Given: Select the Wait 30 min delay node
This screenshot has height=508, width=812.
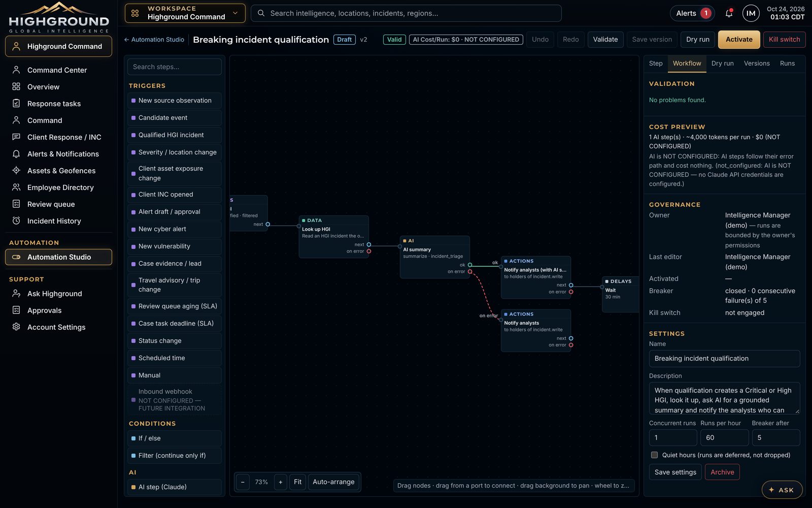Looking at the screenshot, I should coord(620,294).
